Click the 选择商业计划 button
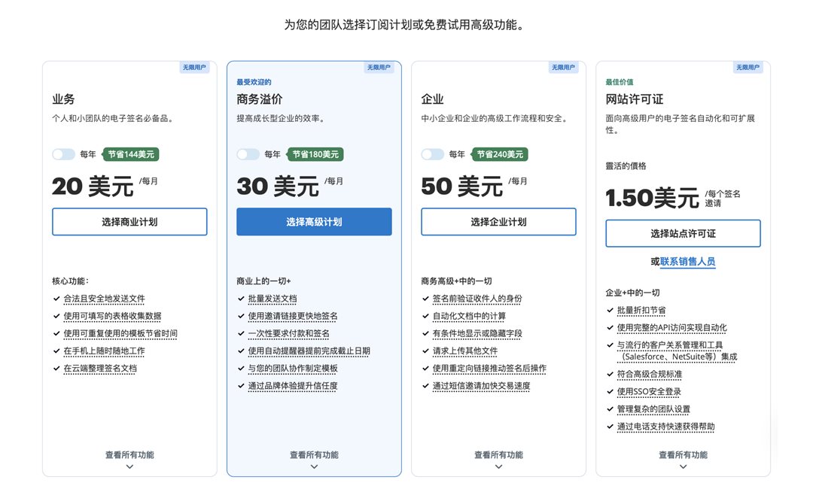The height and width of the screenshot is (504, 813). click(x=129, y=221)
